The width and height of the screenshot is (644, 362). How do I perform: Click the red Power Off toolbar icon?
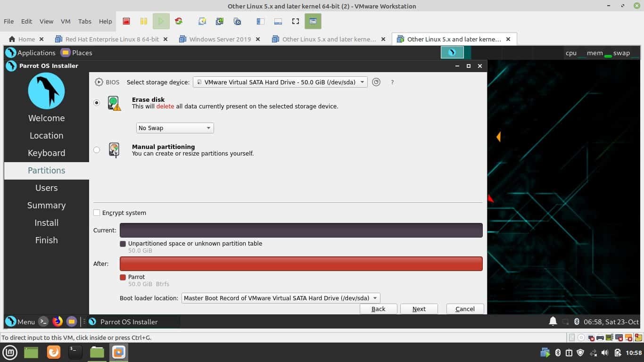[126, 21]
